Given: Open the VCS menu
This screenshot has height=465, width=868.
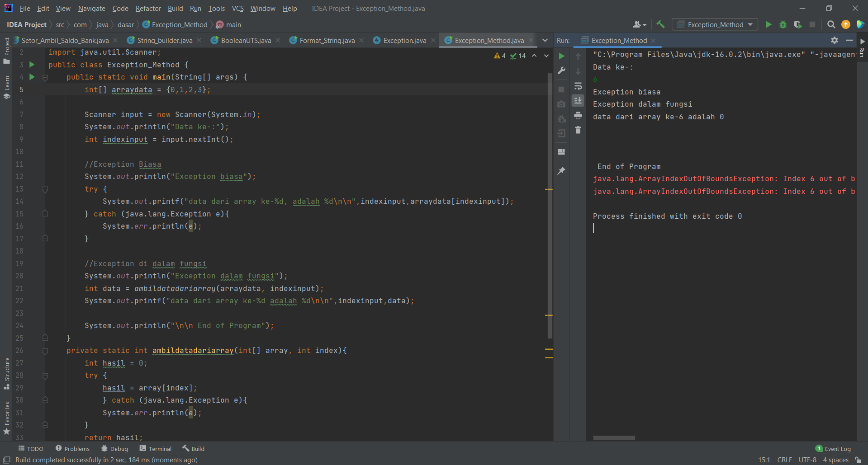Looking at the screenshot, I should 237,8.
